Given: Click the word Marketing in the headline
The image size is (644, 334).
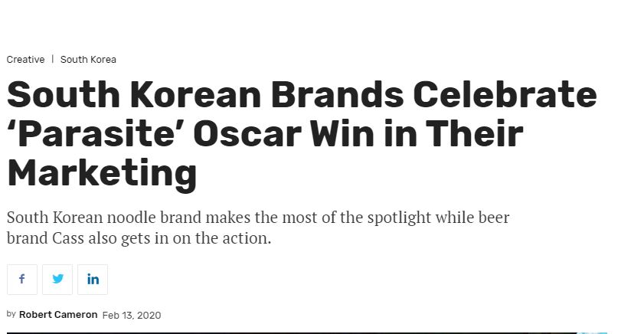Looking at the screenshot, I should click(x=102, y=173).
